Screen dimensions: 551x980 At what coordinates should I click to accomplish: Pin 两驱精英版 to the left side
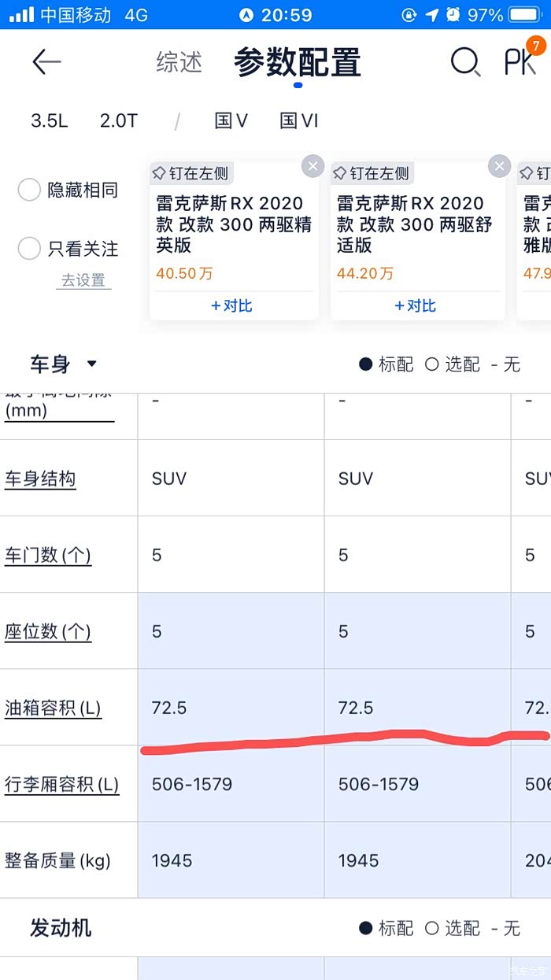[x=190, y=173]
